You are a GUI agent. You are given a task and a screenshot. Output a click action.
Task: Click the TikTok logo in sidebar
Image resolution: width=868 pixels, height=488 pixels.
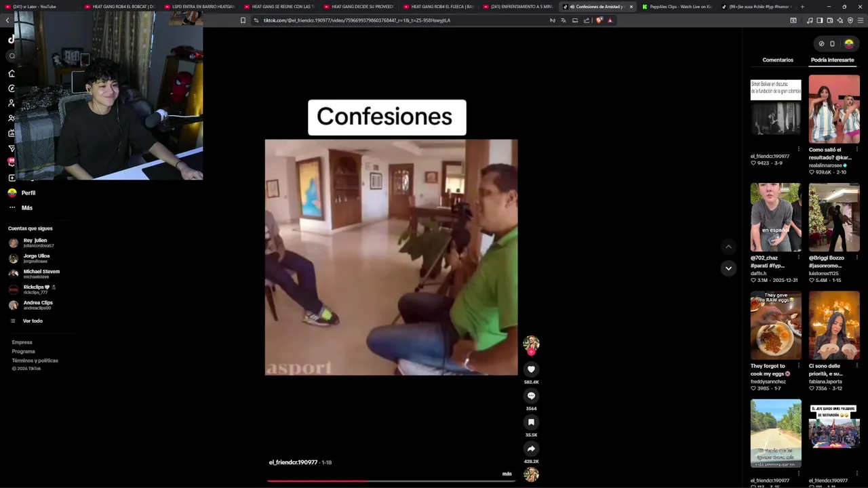point(12,39)
